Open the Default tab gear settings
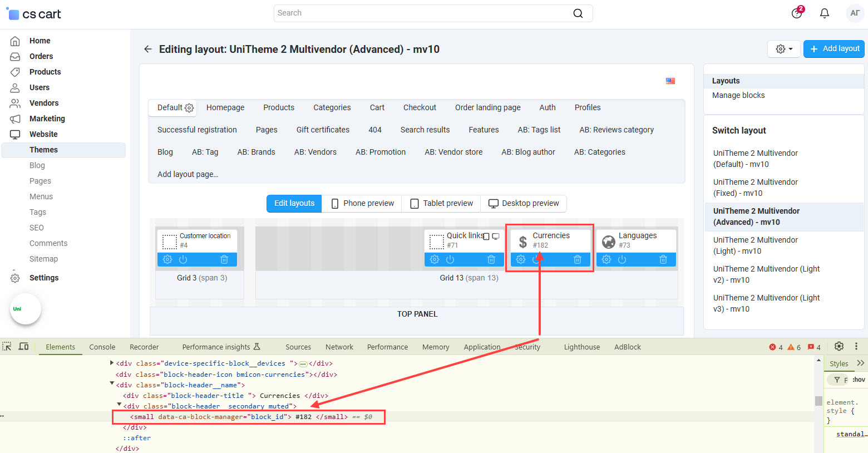 click(x=189, y=108)
